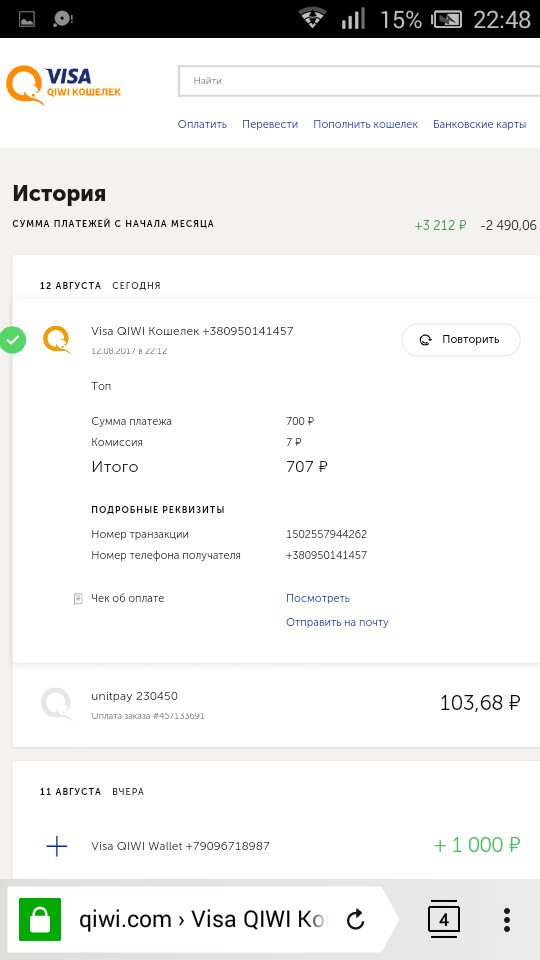Click the 12 АВГУСТА СЕГОДНЯ date header
The width and height of the screenshot is (540, 960).
tap(100, 286)
